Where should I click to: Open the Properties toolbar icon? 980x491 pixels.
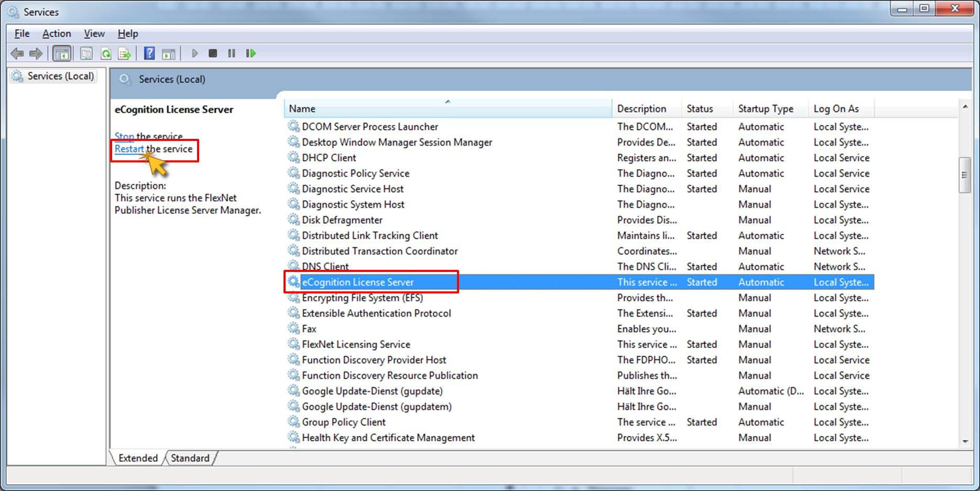pyautogui.click(x=86, y=53)
